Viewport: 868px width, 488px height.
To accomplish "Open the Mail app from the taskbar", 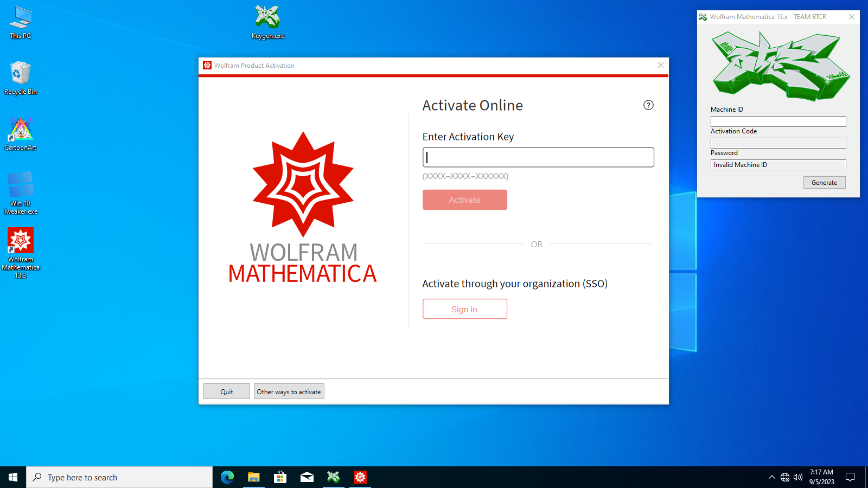I will pyautogui.click(x=307, y=477).
